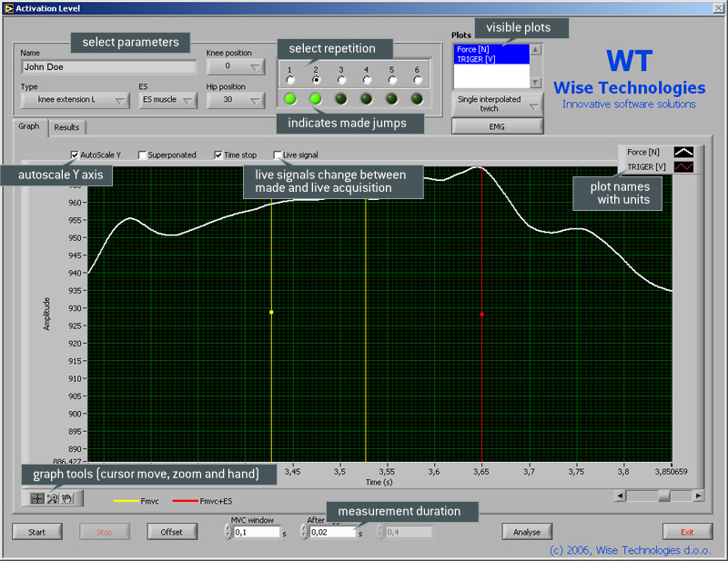
Task: Click the dark LED indicator for jump 3
Action: point(341,99)
